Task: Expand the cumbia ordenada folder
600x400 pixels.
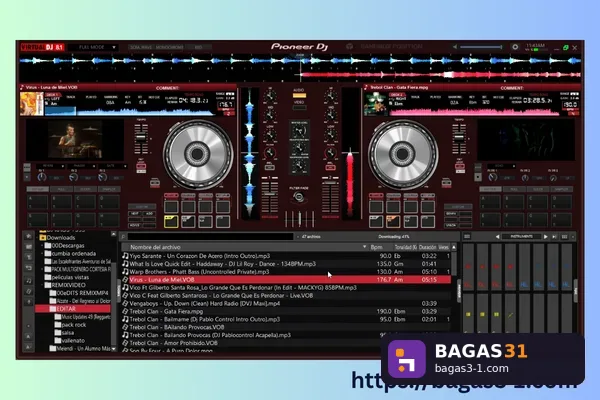Action: click(x=42, y=253)
